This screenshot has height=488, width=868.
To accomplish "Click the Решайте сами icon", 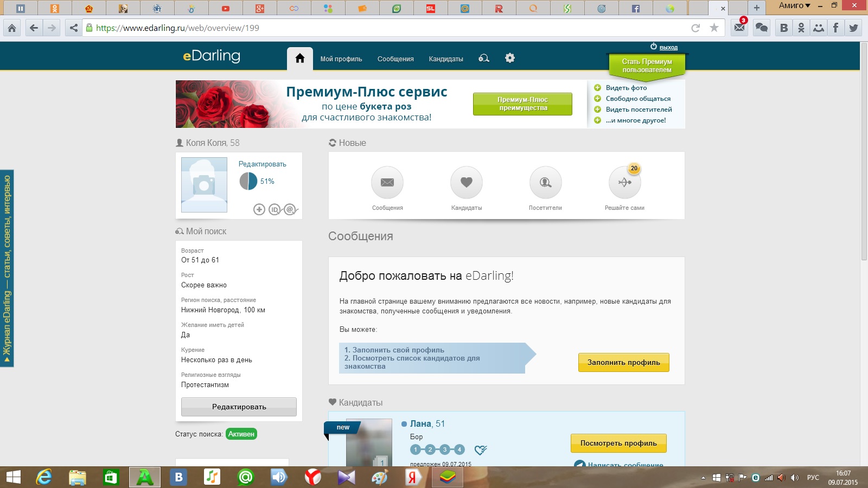I will click(x=624, y=182).
